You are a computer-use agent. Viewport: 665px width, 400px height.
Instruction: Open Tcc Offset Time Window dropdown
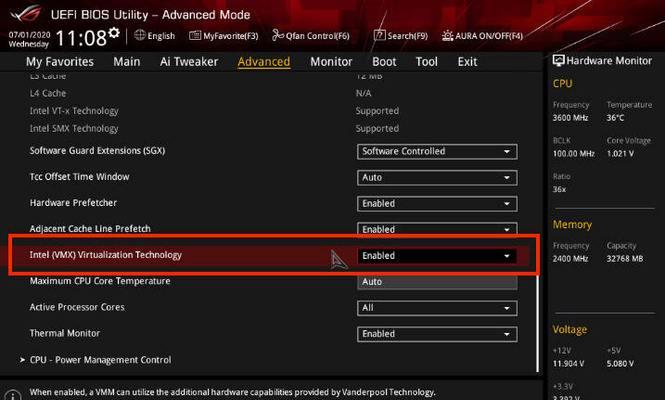[x=437, y=177]
